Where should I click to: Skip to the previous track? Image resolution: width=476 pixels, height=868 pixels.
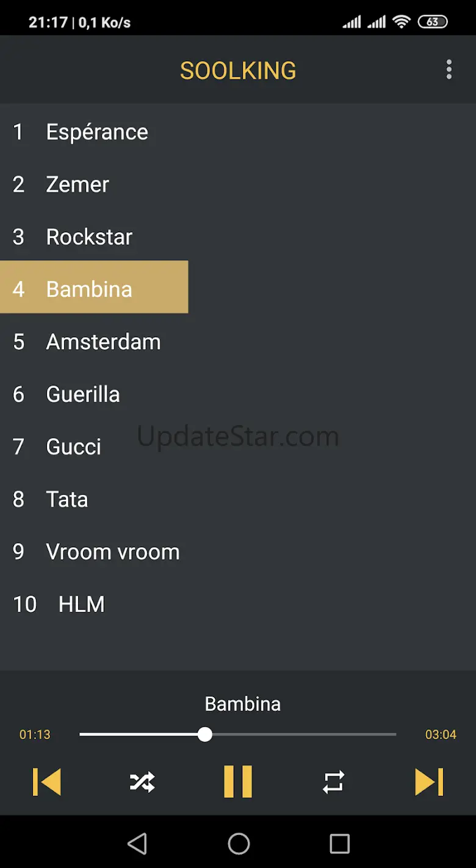pos(47,782)
